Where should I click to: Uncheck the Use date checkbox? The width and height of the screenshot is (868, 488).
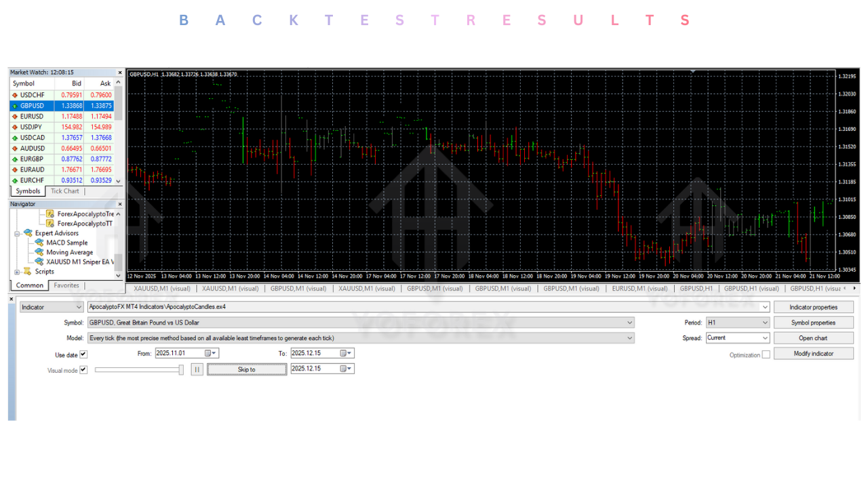click(84, 354)
